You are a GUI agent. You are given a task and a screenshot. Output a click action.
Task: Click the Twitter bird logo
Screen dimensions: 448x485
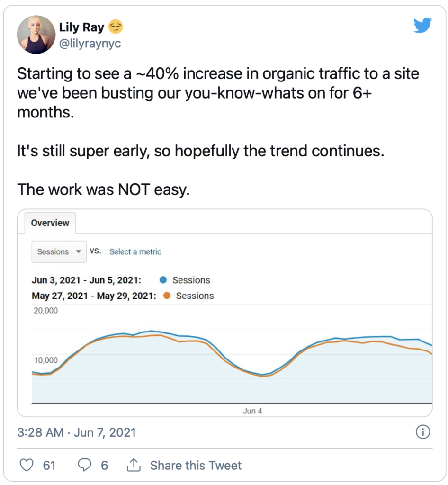coord(422,25)
